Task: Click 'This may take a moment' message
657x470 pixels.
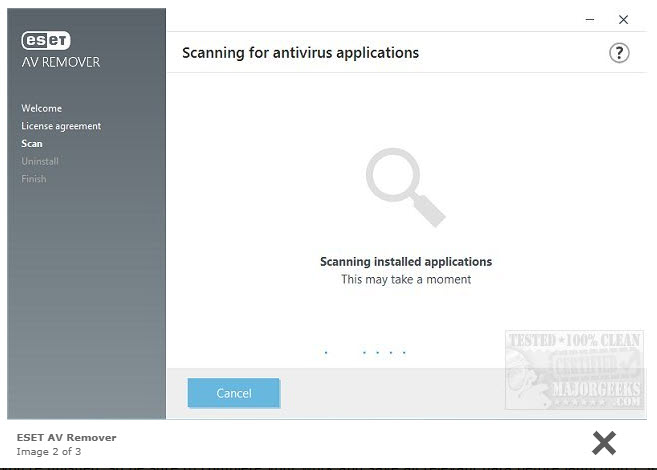Action: pos(405,279)
